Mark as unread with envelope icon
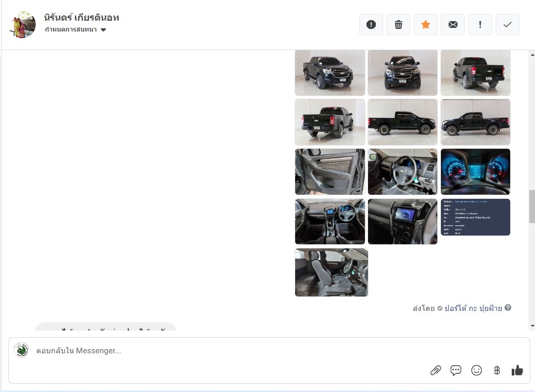This screenshot has height=392, width=535. pos(453,25)
